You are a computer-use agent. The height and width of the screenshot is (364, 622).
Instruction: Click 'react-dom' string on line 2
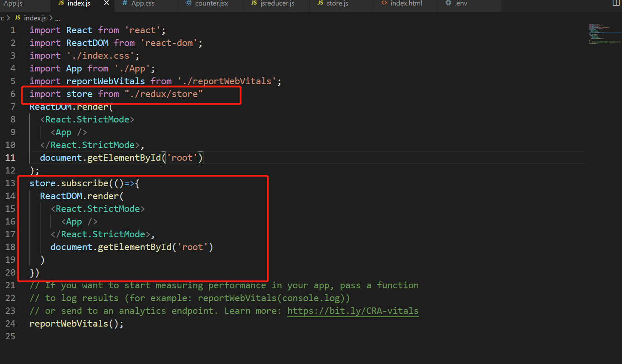click(169, 43)
